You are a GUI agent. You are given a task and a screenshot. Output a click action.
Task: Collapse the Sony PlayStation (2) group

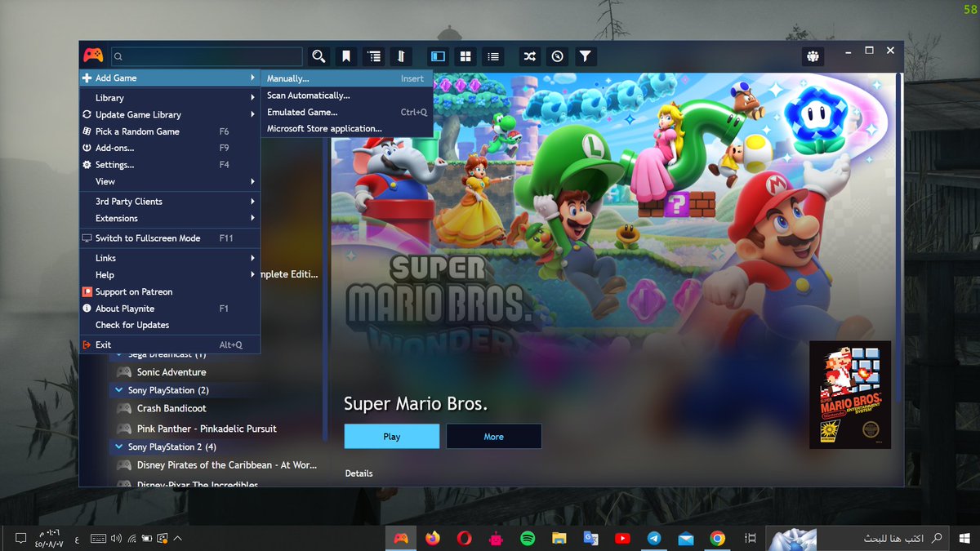[x=119, y=391]
